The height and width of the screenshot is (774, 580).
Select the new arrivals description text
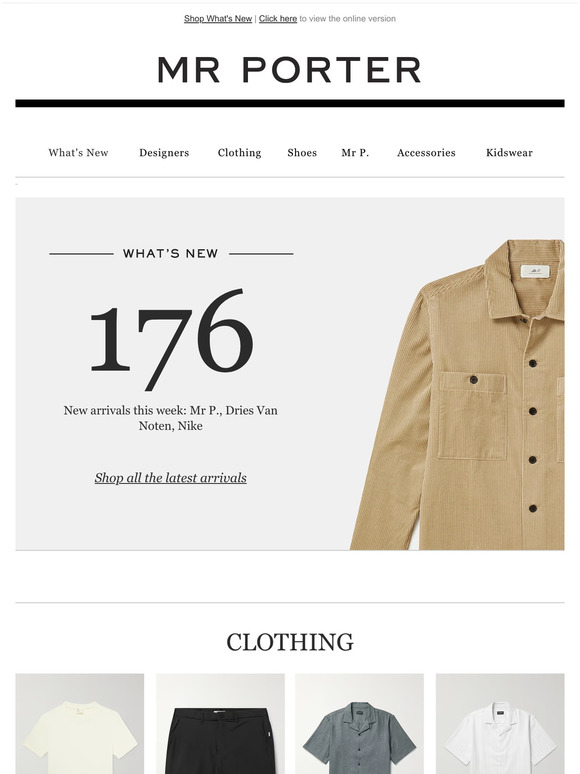[171, 418]
